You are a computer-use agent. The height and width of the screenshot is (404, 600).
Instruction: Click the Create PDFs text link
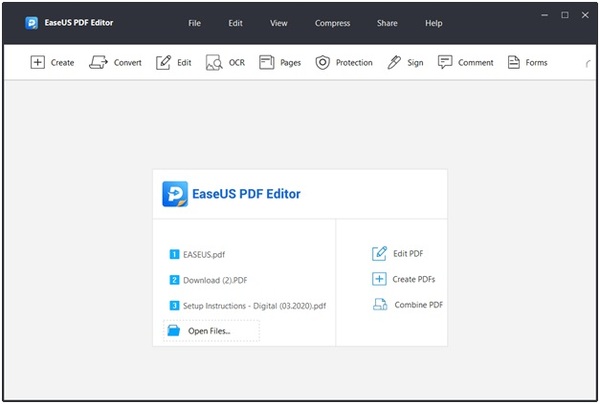[x=414, y=279]
